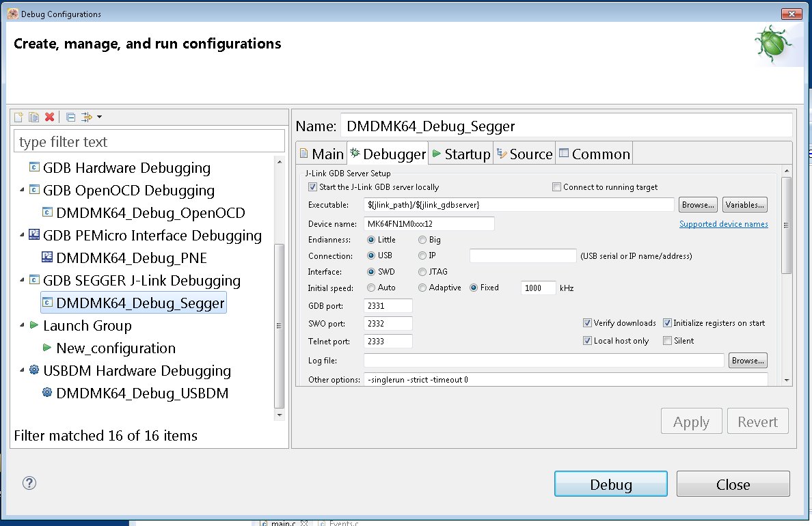The width and height of the screenshot is (812, 526).
Task: Select Big endianness radio button
Action: click(422, 240)
